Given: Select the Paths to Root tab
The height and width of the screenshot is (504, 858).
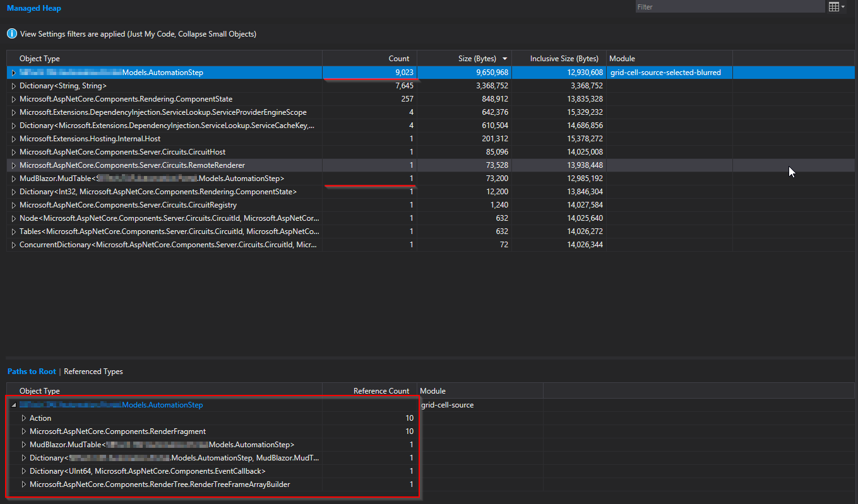Looking at the screenshot, I should (32, 371).
